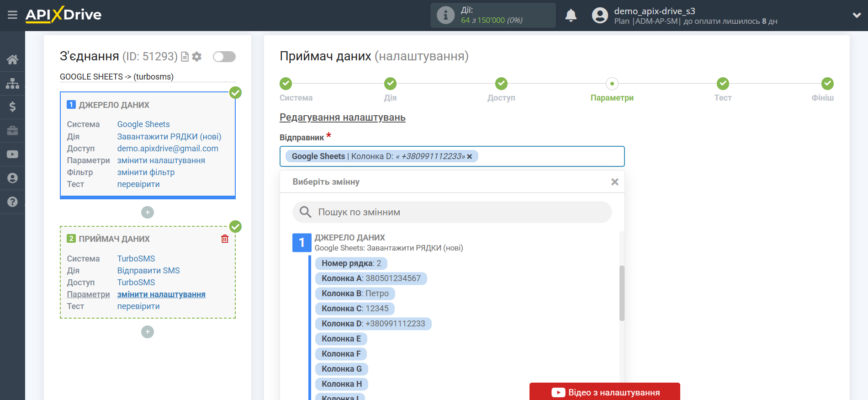Image resolution: width=868 pixels, height=400 pixels.
Task: Select variable Колонка D: +380991112233
Action: point(373,324)
